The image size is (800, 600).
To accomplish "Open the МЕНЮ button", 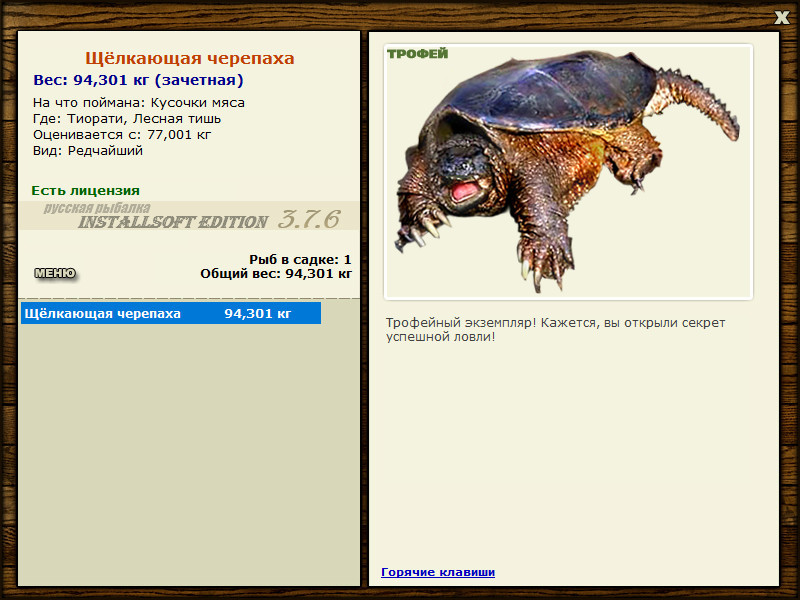I will pos(55,273).
